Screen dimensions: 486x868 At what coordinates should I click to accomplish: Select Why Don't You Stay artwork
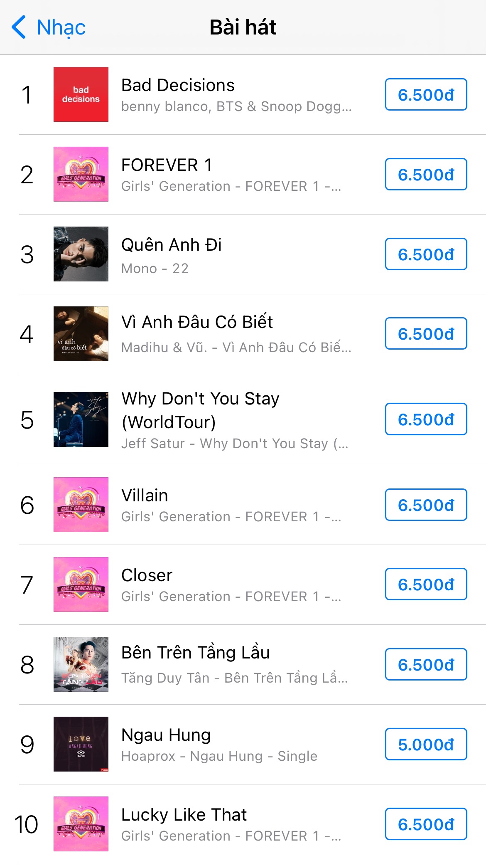pos(81,419)
